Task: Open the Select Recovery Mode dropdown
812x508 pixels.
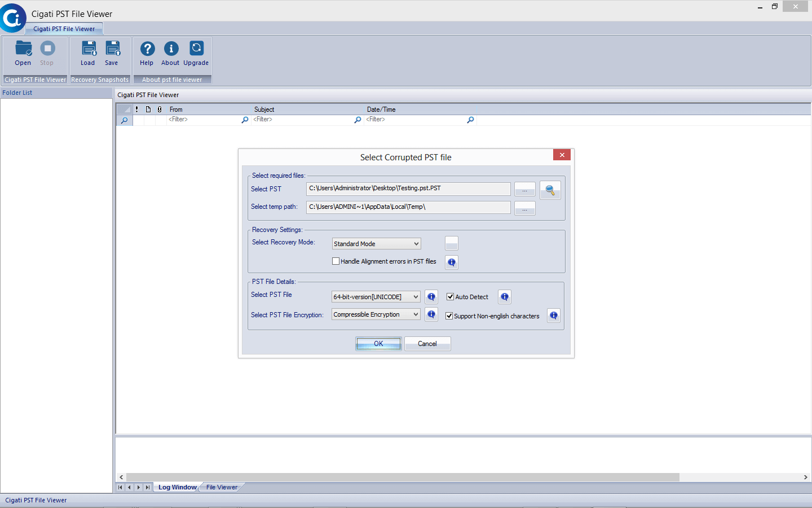Action: click(376, 244)
